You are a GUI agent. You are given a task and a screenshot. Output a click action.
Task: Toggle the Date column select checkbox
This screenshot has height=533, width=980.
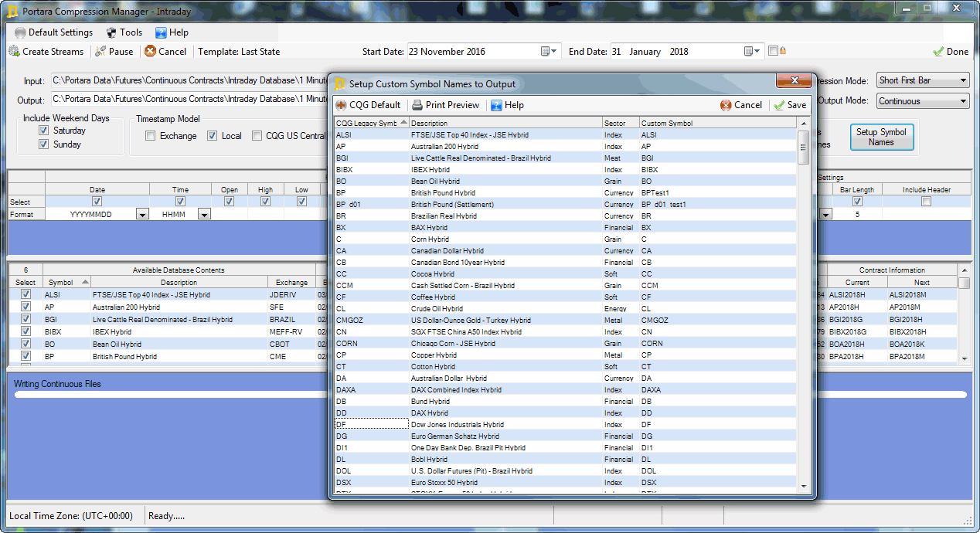coord(97,202)
